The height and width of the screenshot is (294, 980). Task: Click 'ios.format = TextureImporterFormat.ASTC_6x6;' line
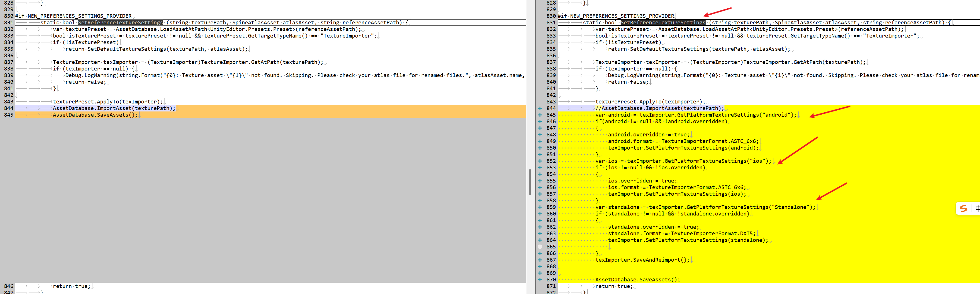677,187
